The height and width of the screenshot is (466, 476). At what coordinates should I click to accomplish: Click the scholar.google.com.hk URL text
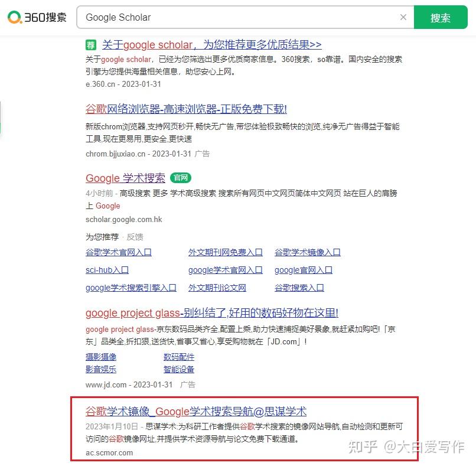point(123,220)
